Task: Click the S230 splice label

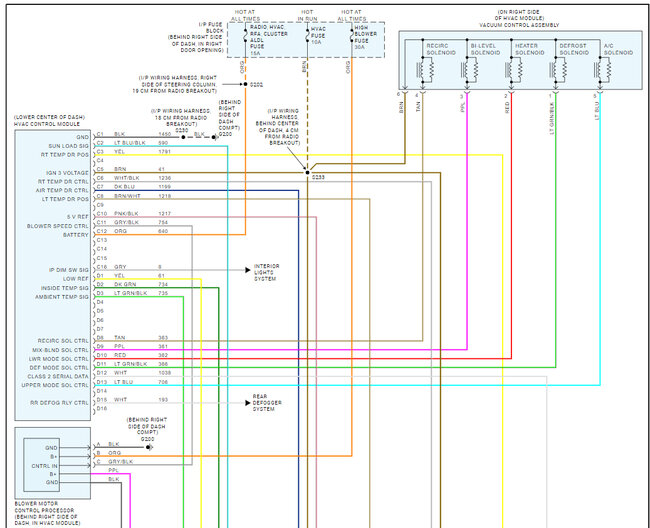Action: pos(182,130)
